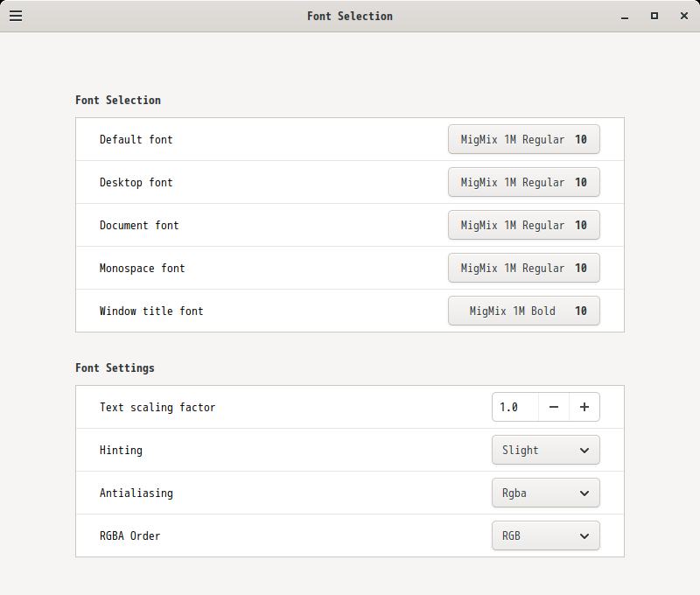Open the hamburger menu icon
Screen dimensions: 700x595
16,16
